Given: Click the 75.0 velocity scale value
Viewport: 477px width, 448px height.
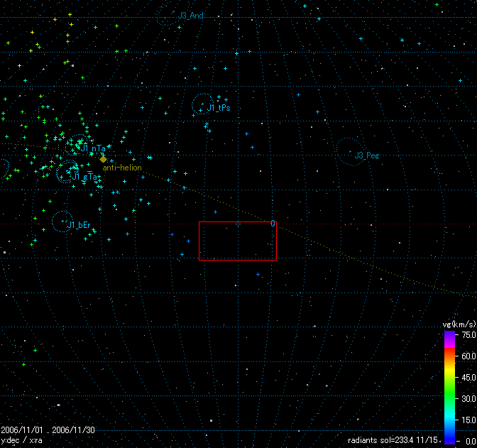Looking at the screenshot, I should [468, 335].
